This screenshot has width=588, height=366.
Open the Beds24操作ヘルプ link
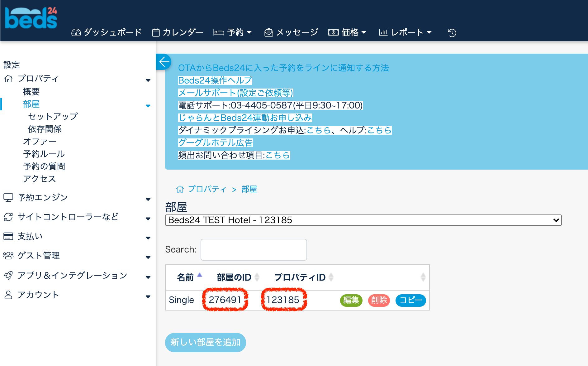click(215, 80)
